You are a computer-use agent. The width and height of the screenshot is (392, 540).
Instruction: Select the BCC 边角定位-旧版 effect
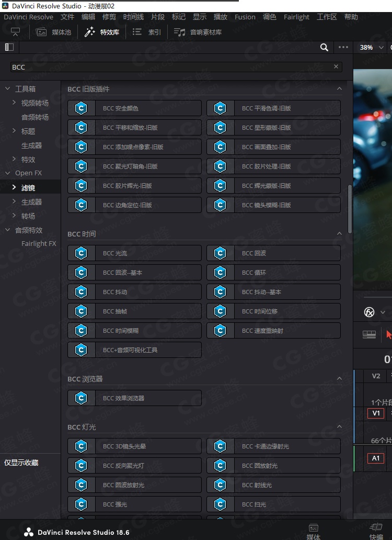(x=134, y=205)
